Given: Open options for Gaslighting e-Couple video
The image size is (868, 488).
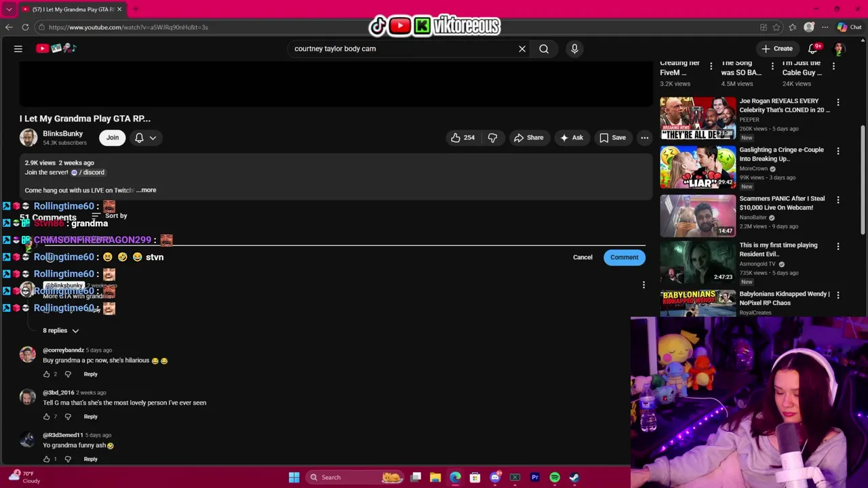Looking at the screenshot, I should click(838, 151).
